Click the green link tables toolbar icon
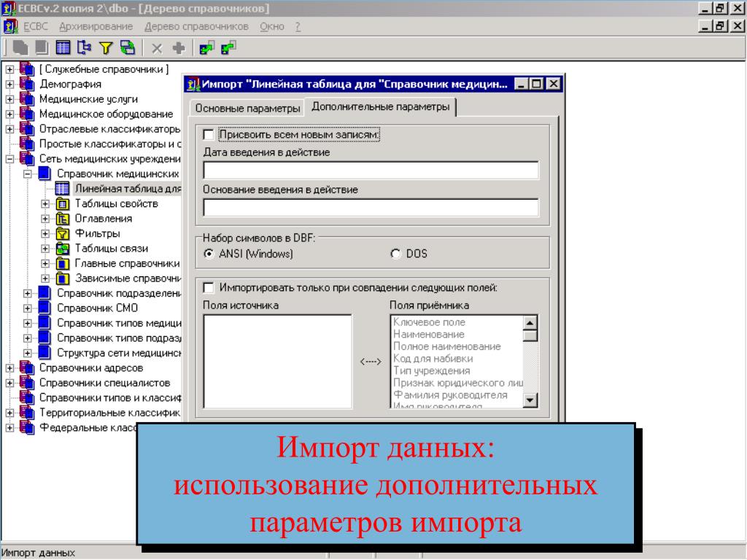This screenshot has height=560, width=747. tap(127, 47)
